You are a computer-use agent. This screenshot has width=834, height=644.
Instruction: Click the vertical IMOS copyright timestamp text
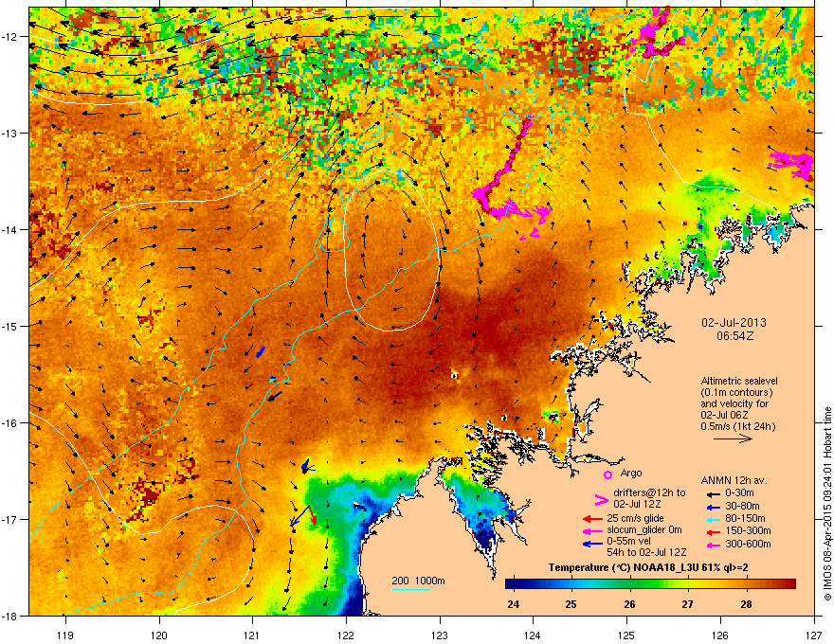point(827,504)
